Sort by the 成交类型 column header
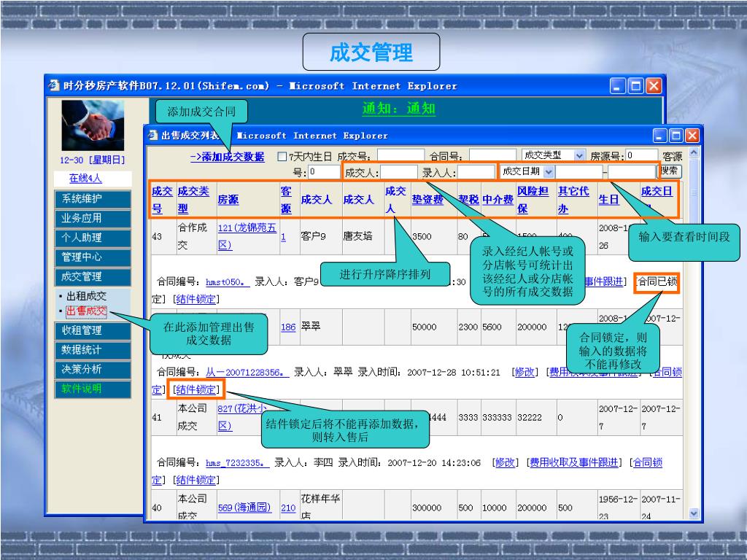 (193, 200)
